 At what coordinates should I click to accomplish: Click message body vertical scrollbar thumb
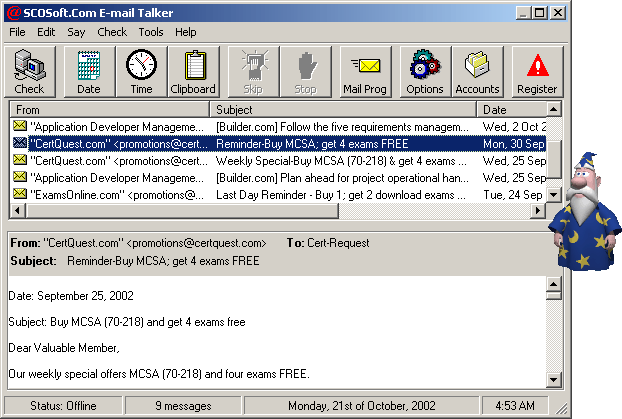554,296
